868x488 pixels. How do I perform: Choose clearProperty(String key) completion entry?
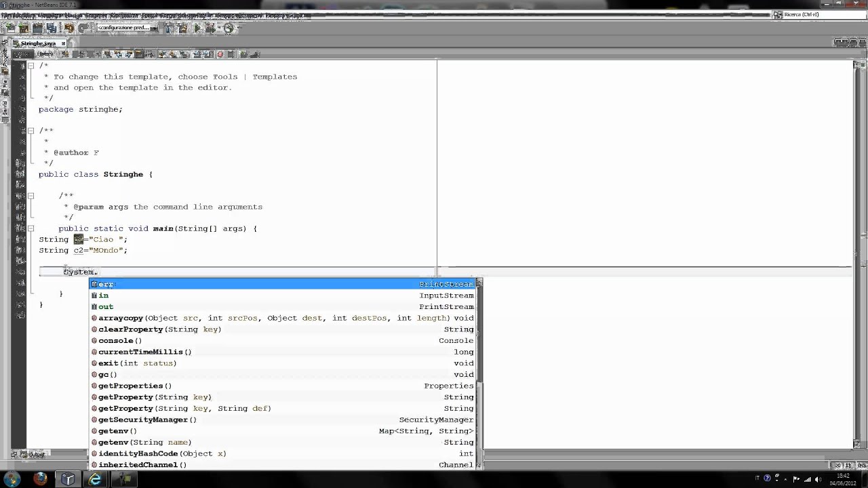coord(283,329)
